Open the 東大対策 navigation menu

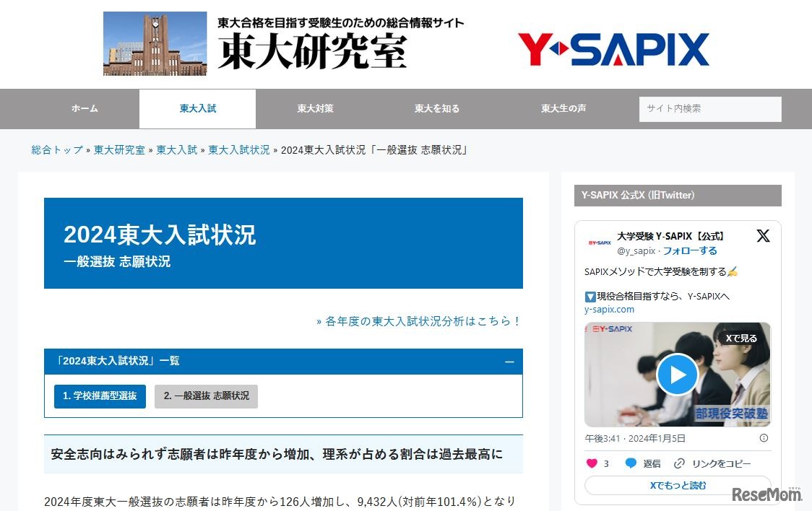[314, 108]
